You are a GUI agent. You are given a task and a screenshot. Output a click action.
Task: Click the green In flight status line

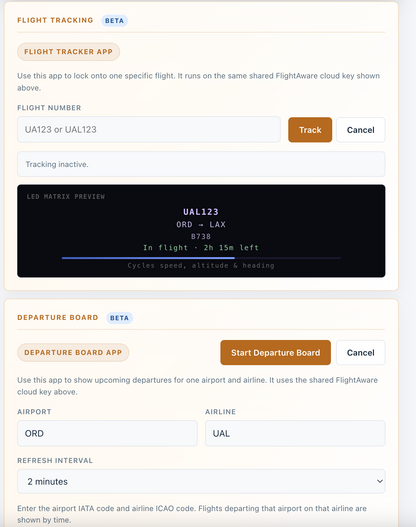(201, 248)
